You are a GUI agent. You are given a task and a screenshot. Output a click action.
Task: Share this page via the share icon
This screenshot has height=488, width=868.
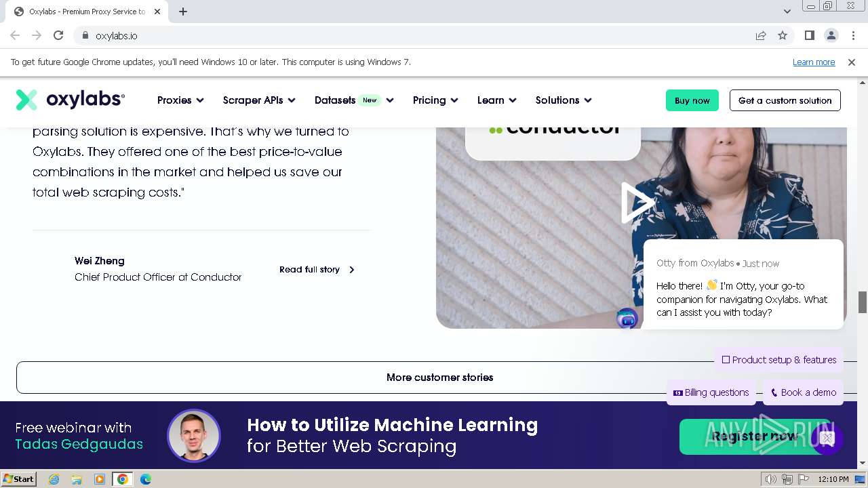761,35
